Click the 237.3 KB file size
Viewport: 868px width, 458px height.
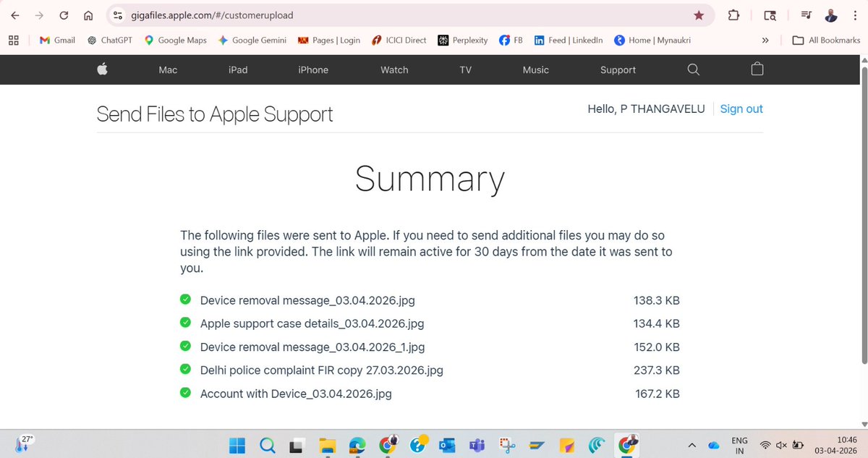657,370
